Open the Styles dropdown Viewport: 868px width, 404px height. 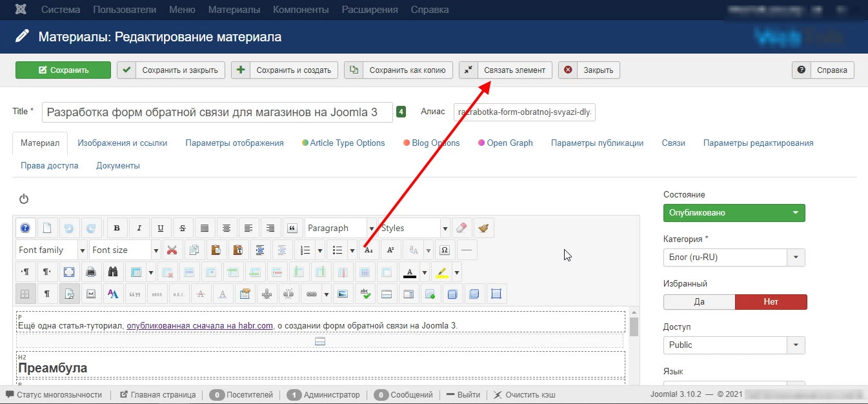[x=414, y=228]
